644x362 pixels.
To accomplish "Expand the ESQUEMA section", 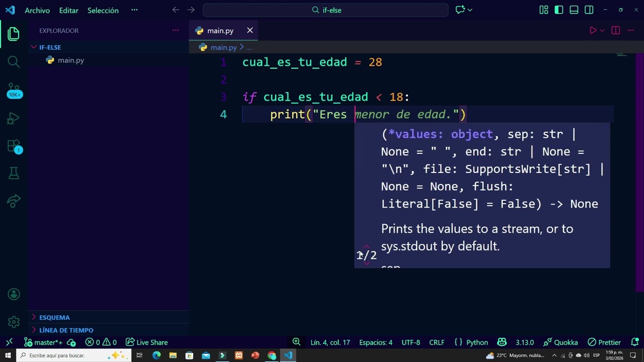I will (x=108, y=317).
